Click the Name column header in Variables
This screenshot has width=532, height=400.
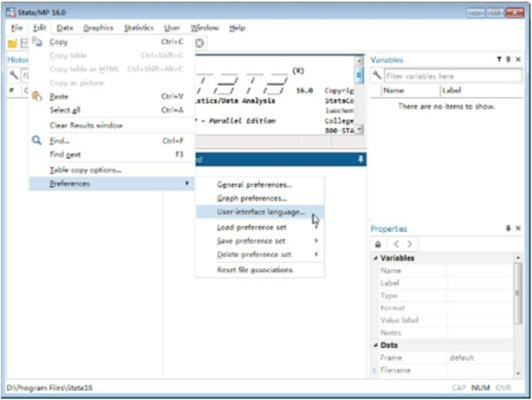point(410,90)
